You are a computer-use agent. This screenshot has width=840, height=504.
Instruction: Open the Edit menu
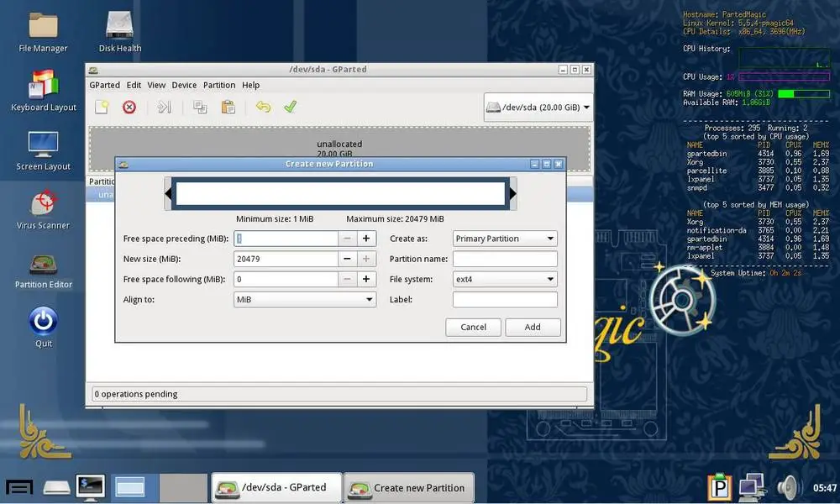pos(134,85)
